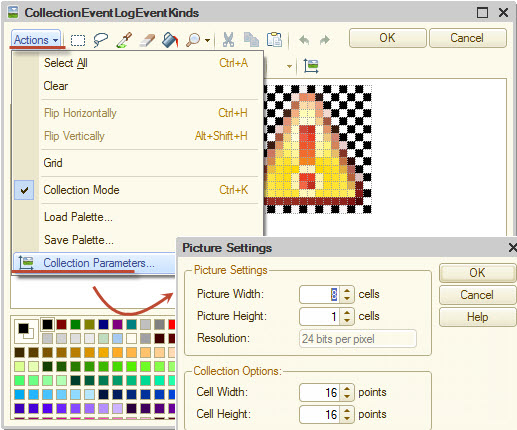Click OK in Picture Settings dialog
This screenshot has height=430, width=517.
pos(477,273)
